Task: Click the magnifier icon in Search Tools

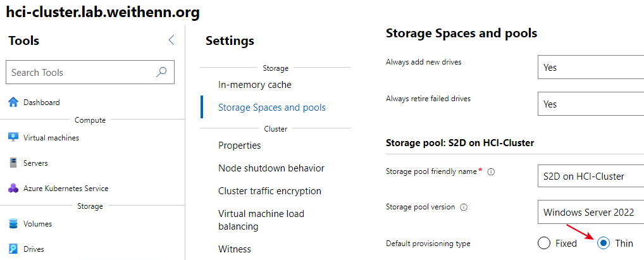Action: coord(161,72)
